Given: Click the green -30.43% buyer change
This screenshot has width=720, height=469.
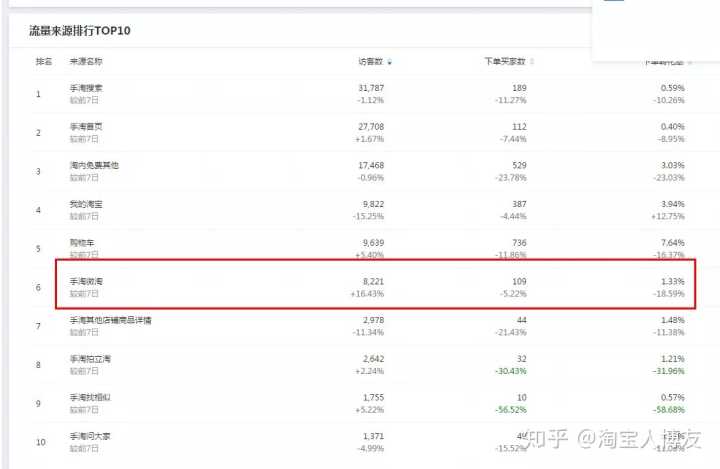Looking at the screenshot, I should pos(511,371).
